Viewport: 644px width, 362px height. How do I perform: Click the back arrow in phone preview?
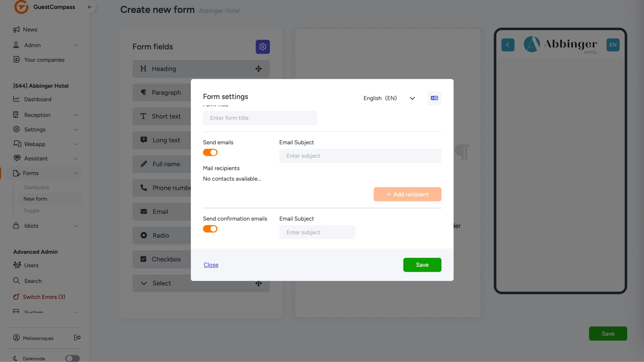pyautogui.click(x=508, y=45)
